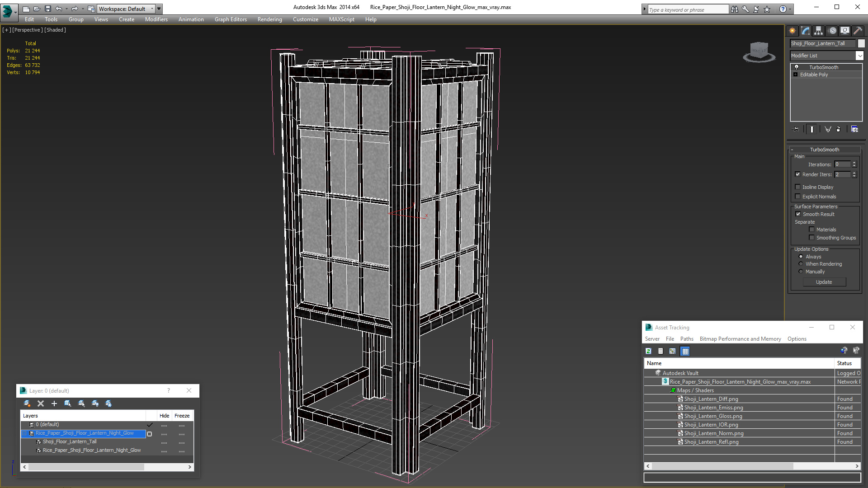Viewport: 868px width, 488px height.
Task: Select highlighted objects and layers icon
Action: click(67, 404)
